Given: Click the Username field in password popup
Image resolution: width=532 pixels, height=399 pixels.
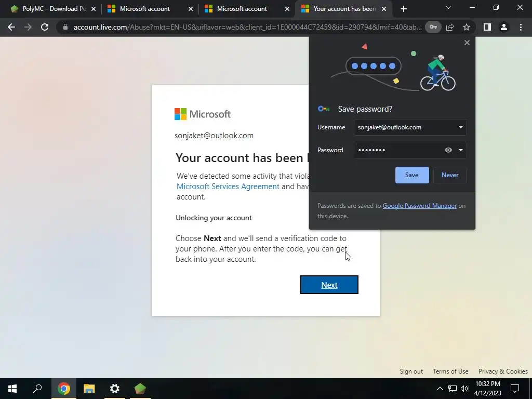Looking at the screenshot, I should pos(410,127).
